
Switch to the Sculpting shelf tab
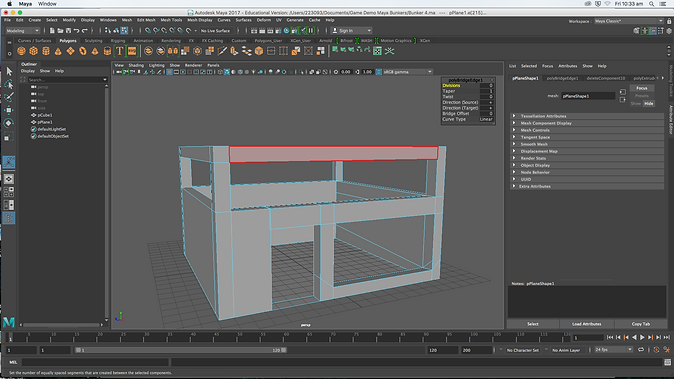click(x=93, y=41)
